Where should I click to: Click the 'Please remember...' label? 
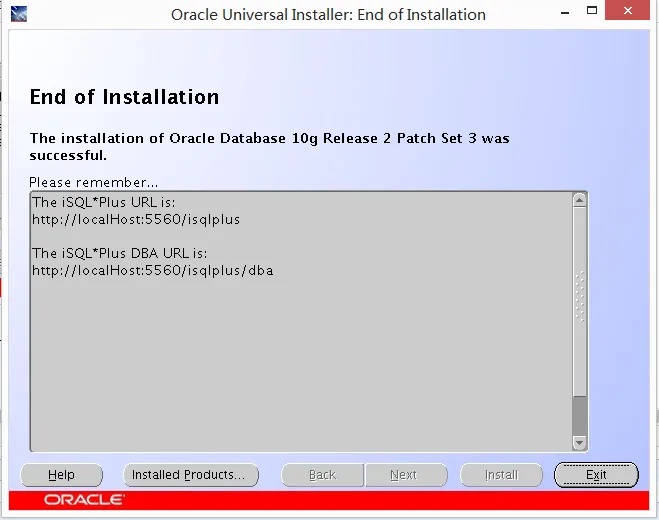94,182
